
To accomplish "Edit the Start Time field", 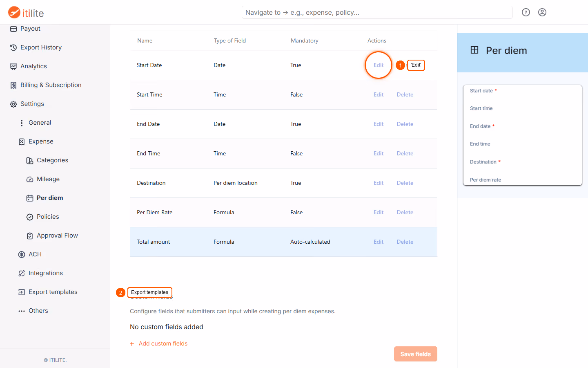I will click(379, 94).
